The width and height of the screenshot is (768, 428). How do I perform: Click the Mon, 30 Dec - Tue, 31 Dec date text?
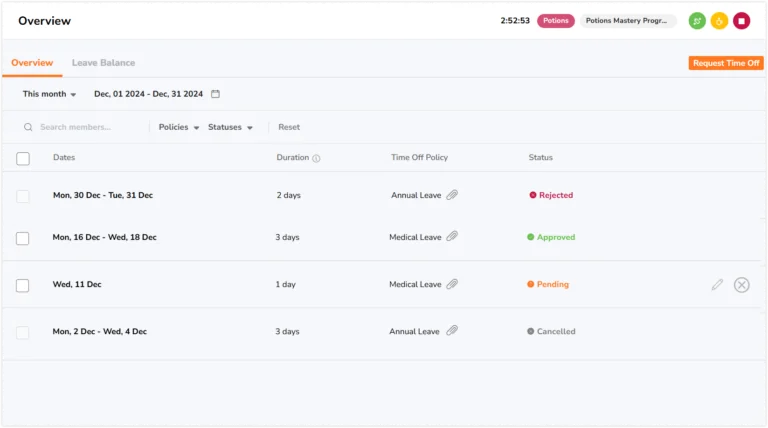coord(103,195)
